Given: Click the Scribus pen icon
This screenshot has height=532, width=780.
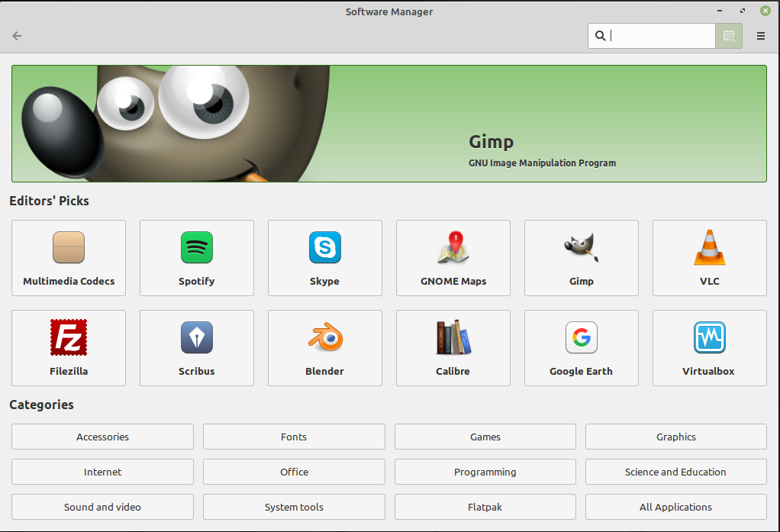Looking at the screenshot, I should 196,337.
